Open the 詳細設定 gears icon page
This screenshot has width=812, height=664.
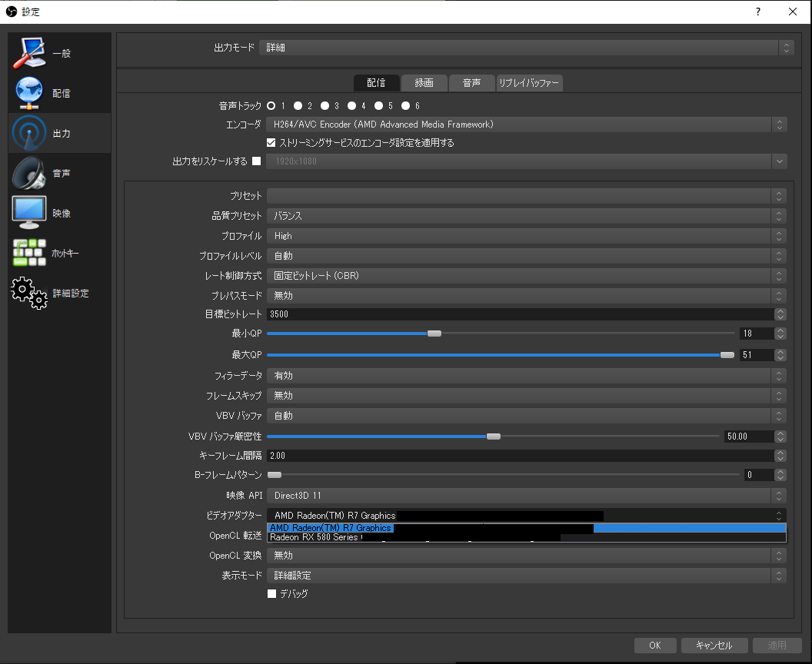pyautogui.click(x=29, y=293)
